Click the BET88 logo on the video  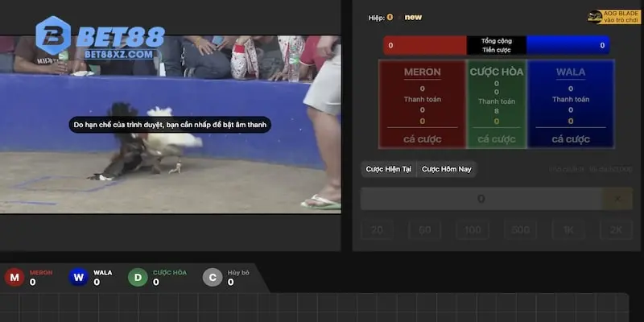pos(100,38)
